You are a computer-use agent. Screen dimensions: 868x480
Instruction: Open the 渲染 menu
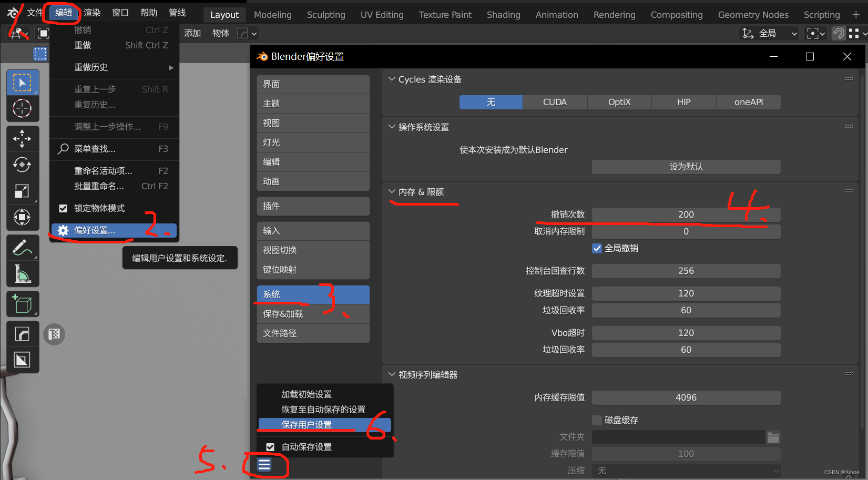[x=92, y=13]
